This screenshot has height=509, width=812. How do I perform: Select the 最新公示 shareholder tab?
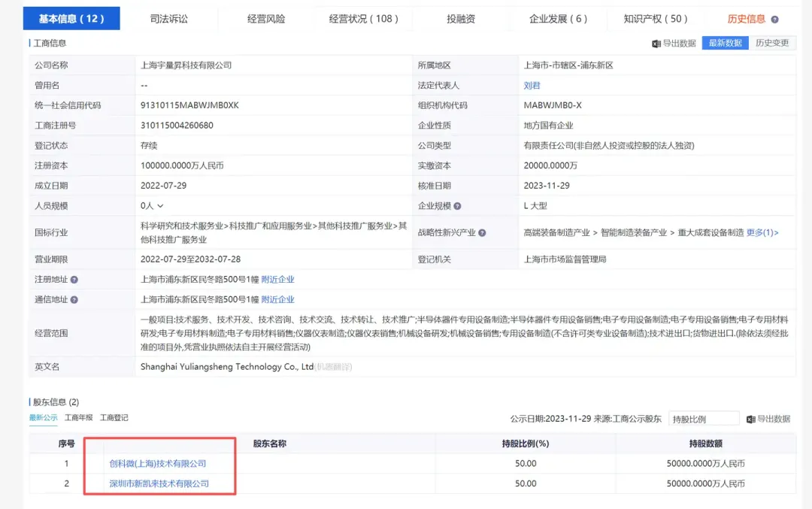43,418
